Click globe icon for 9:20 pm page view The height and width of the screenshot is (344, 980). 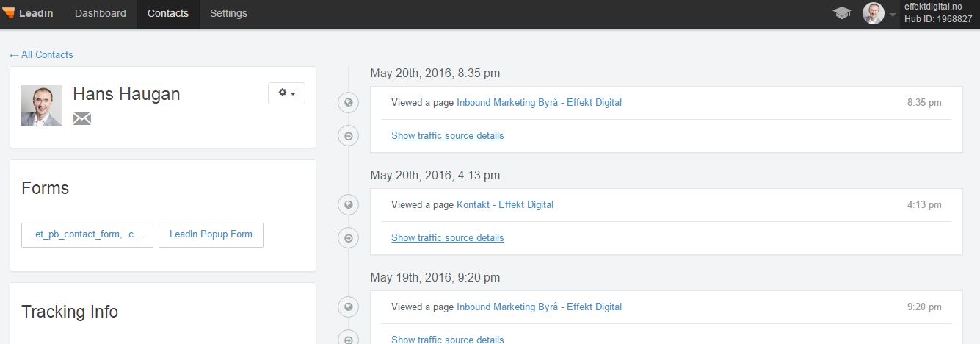tap(349, 307)
